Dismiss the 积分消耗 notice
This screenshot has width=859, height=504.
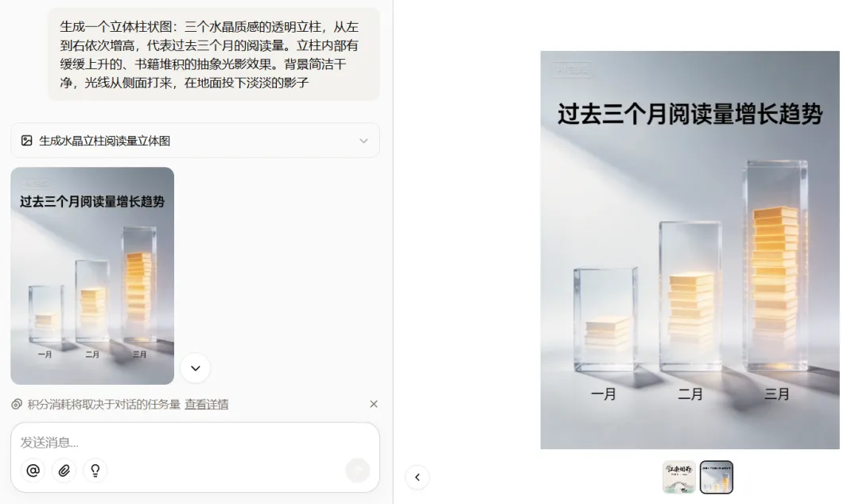(374, 404)
